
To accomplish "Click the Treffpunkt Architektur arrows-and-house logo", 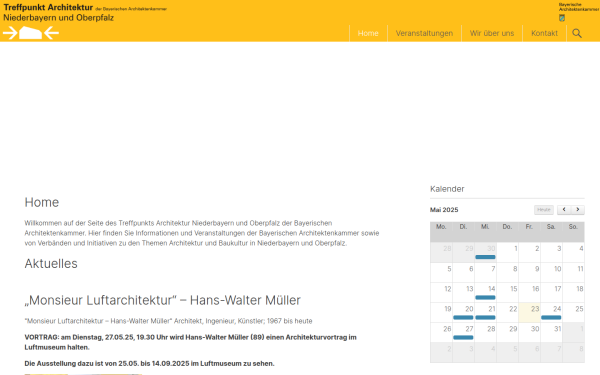I will pyautogui.click(x=31, y=33).
